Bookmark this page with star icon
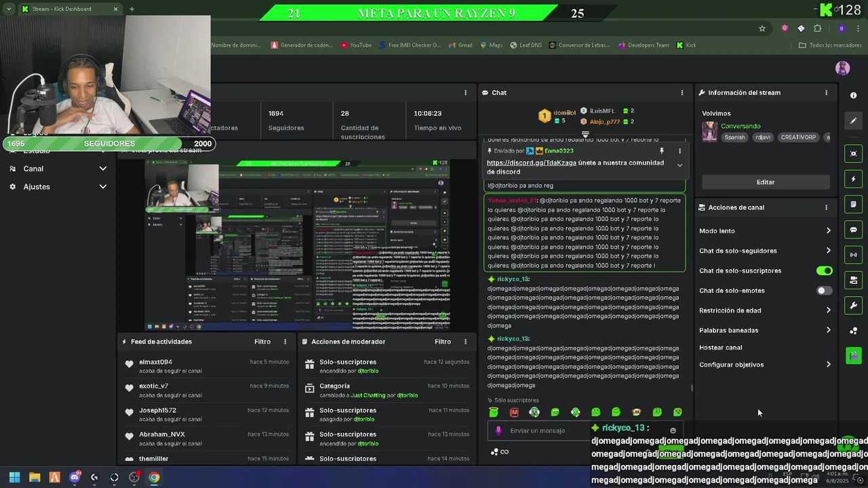Image resolution: width=868 pixels, height=488 pixels. coord(762,28)
